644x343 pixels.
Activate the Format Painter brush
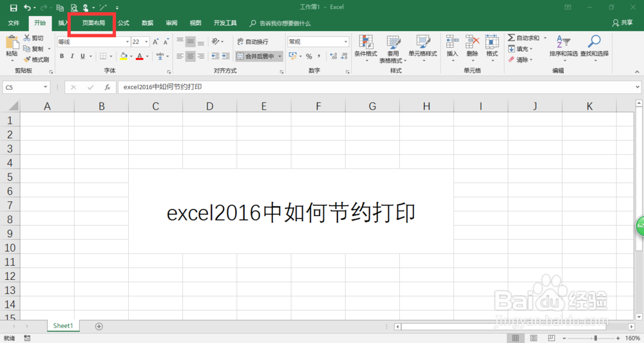pos(27,59)
